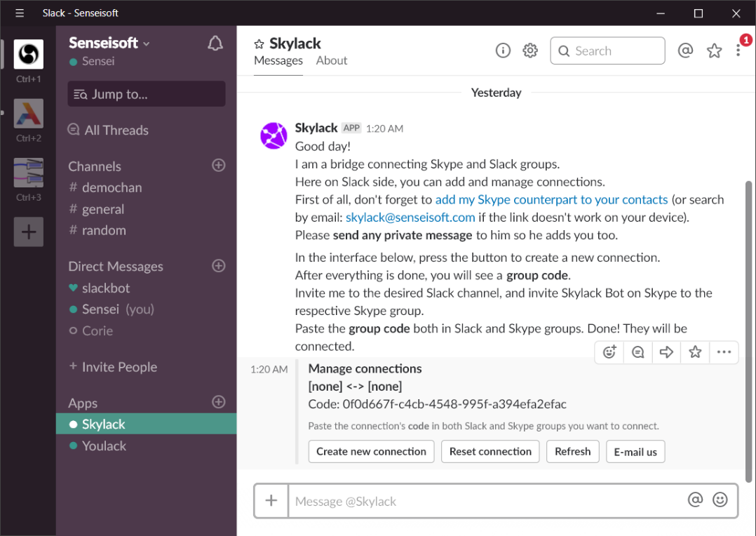Viewport: 756px width, 536px height.
Task: Click the skylack@senseisoft.com email link
Action: 410,217
